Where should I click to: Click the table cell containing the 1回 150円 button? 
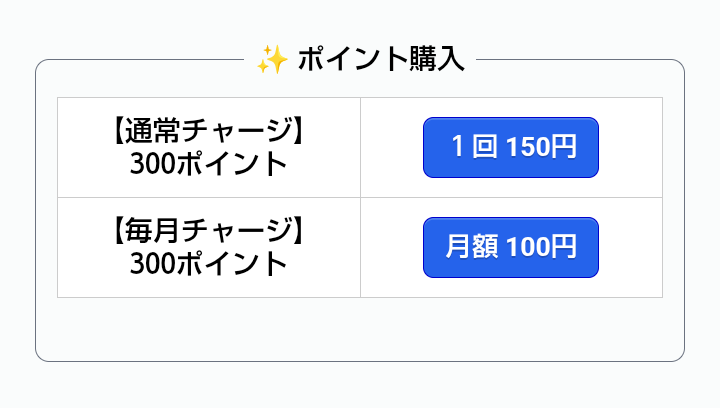pos(630,147)
